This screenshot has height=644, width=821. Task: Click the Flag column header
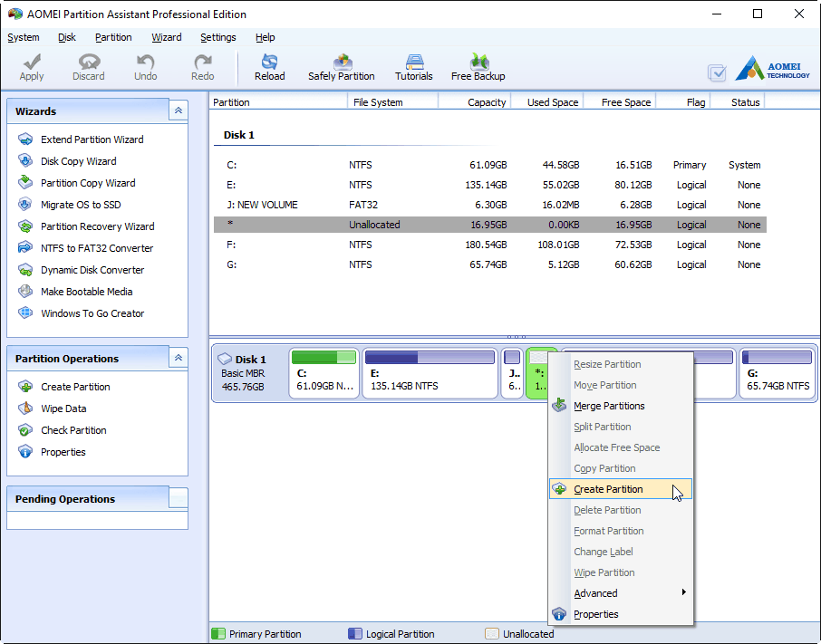(x=683, y=102)
